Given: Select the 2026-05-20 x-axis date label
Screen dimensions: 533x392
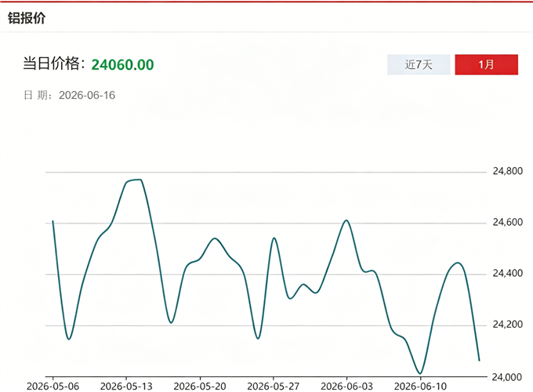Looking at the screenshot, I should 200,387.
